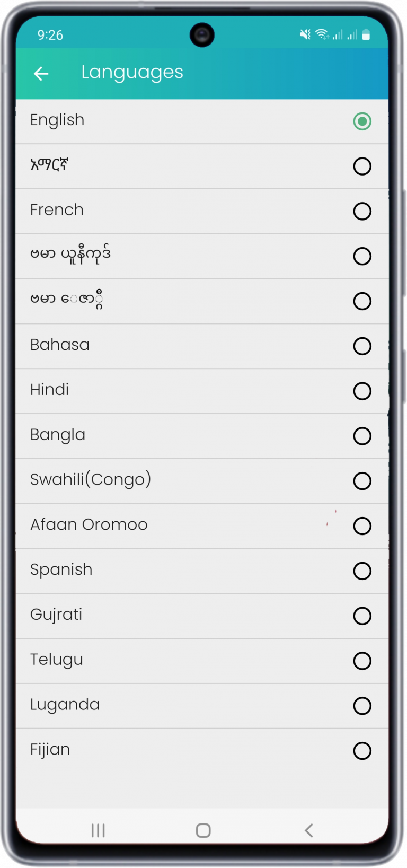Select the English radio button
This screenshot has height=868, width=407.
point(362,121)
